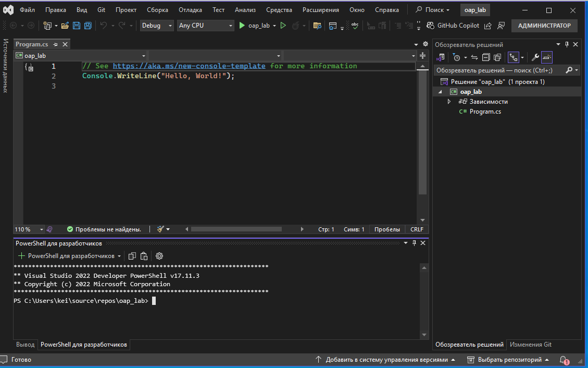The image size is (588, 368).
Task: Click the Save All toolbar icon
Action: tap(87, 26)
